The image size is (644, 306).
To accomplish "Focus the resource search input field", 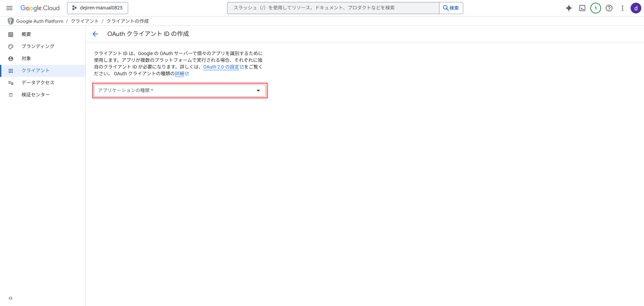I will [333, 8].
